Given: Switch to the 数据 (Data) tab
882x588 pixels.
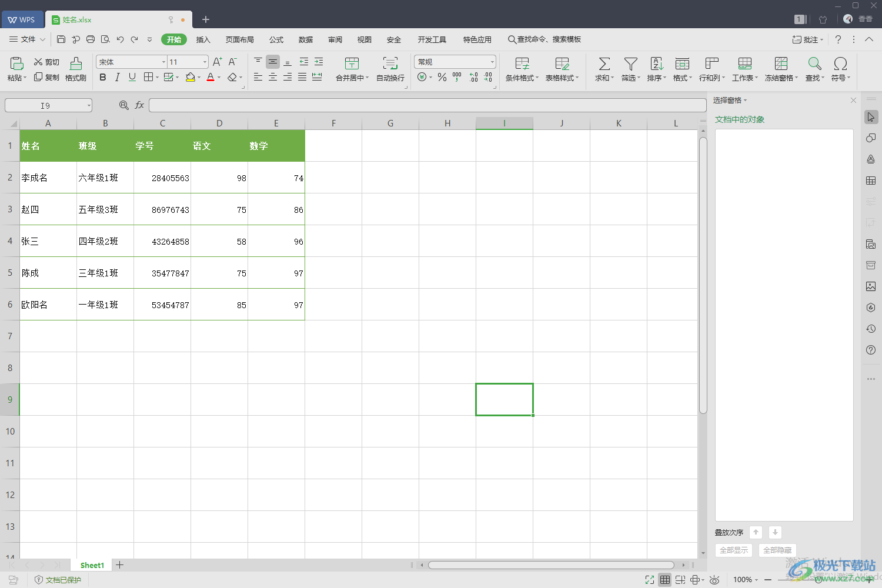Looking at the screenshot, I should [306, 39].
